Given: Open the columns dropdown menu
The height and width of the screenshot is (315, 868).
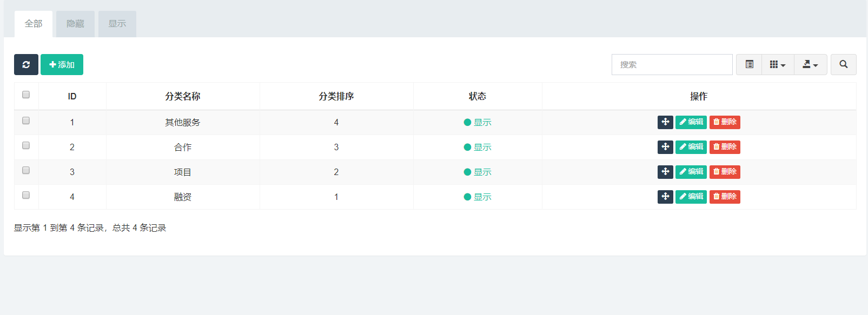Looking at the screenshot, I should tap(778, 64).
